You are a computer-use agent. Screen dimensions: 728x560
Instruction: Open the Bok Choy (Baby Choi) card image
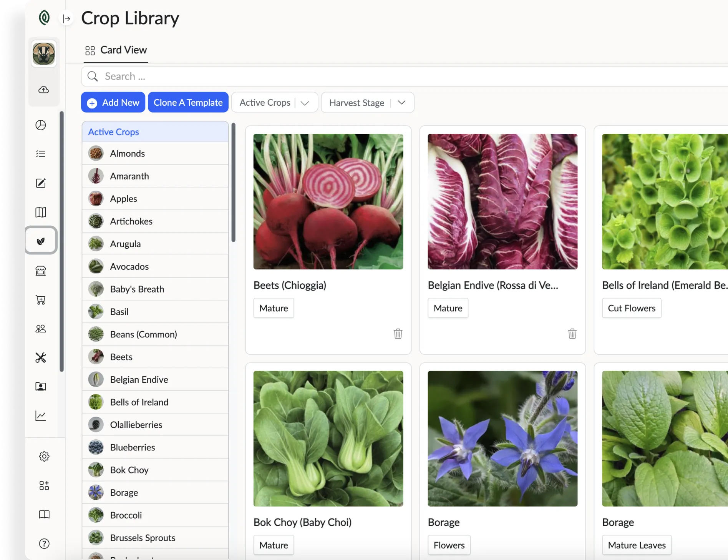[x=328, y=439]
